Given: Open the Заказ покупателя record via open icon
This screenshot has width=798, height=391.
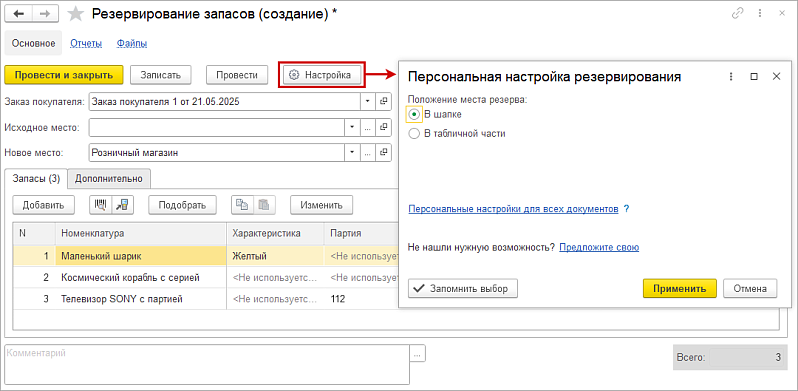Looking at the screenshot, I should 384,101.
